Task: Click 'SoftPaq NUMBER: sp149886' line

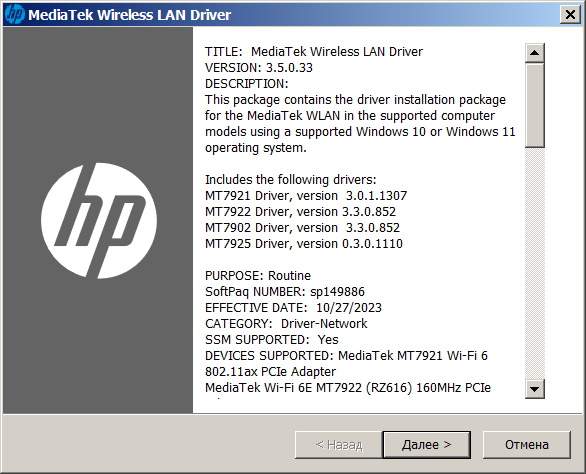Action: click(285, 292)
